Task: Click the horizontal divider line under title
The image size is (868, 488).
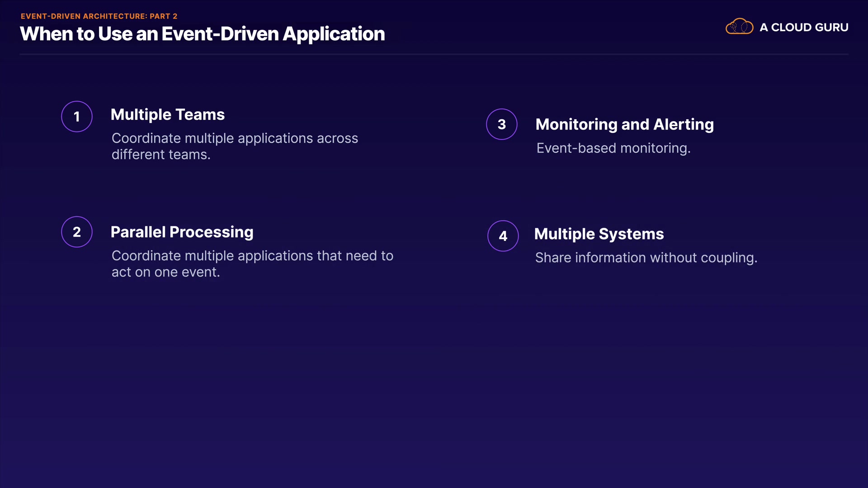Action: (434, 54)
